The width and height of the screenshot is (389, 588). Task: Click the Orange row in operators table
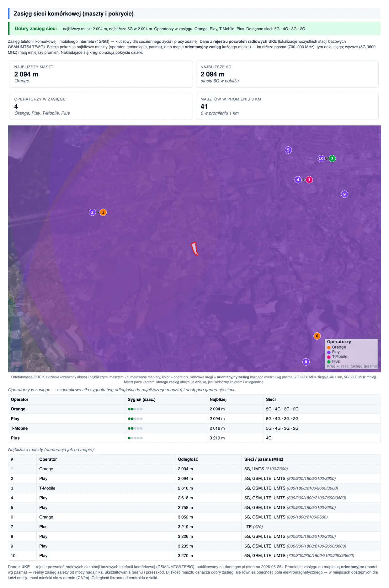point(194,409)
